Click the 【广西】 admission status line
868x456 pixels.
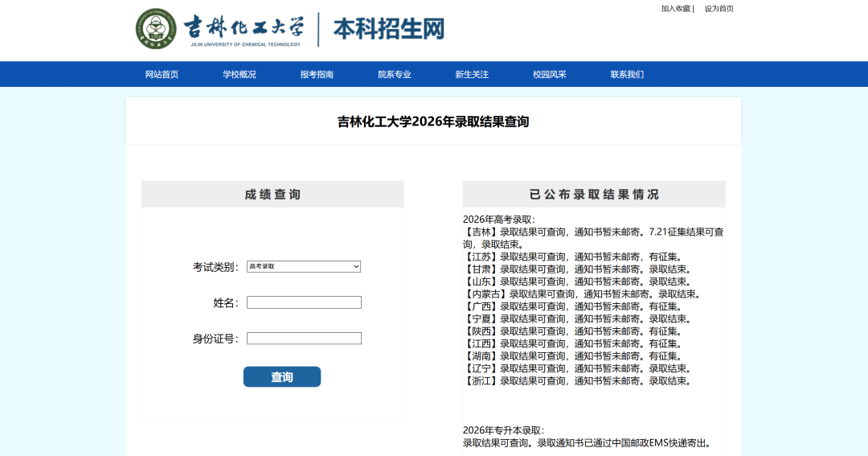pos(573,306)
